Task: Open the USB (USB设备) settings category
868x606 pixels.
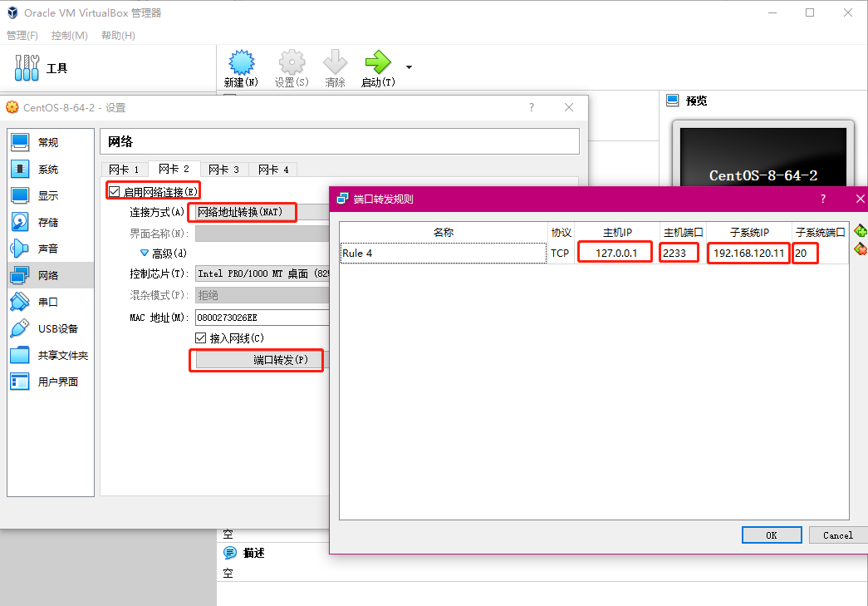Action: point(51,328)
